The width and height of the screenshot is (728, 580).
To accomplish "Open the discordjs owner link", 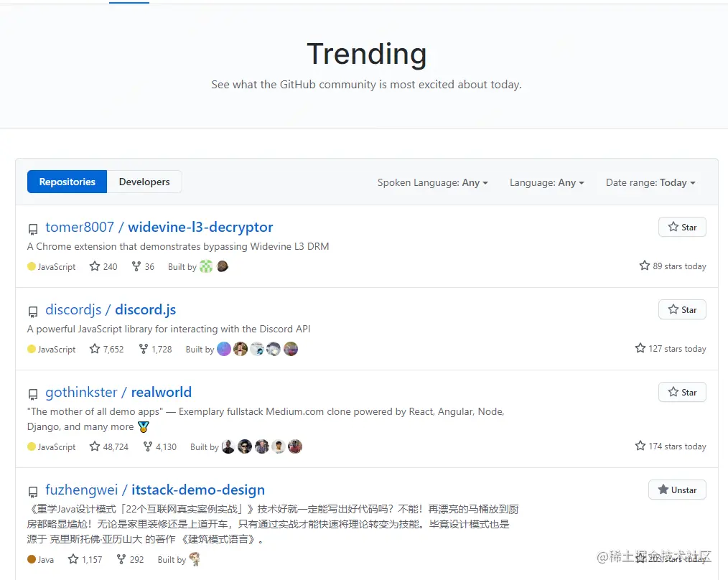I will tap(73, 309).
